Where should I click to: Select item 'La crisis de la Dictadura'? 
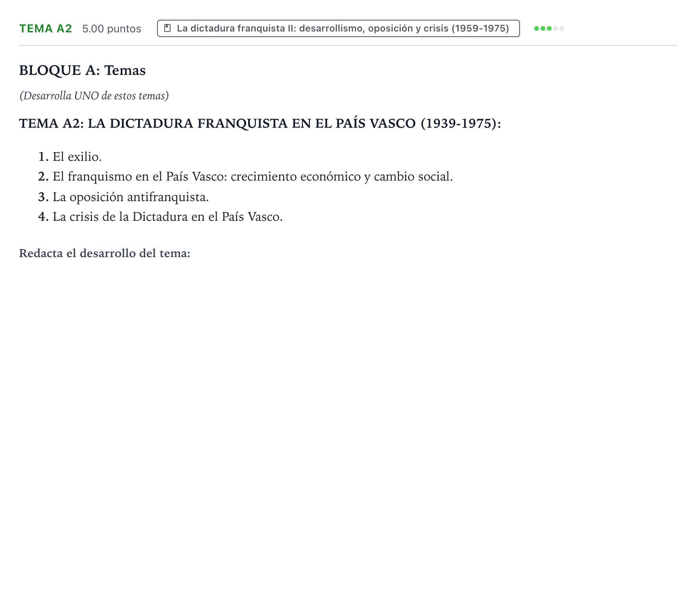pos(168,217)
